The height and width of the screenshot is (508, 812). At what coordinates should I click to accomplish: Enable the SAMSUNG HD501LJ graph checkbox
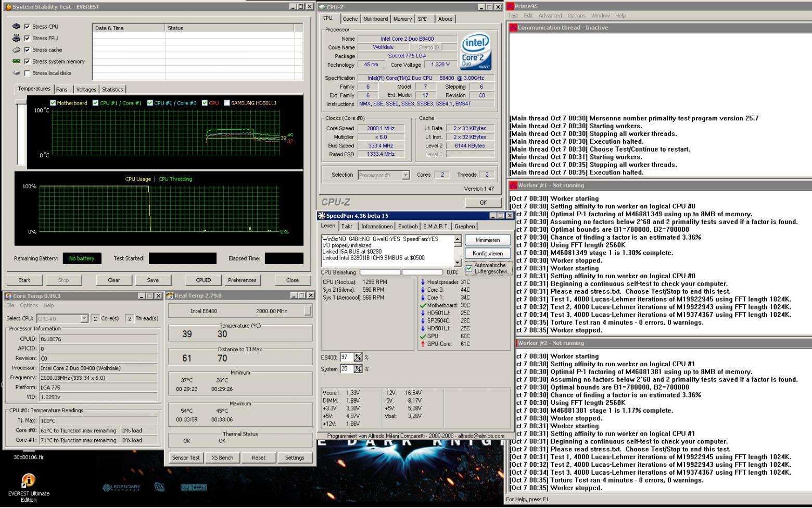tap(227, 103)
